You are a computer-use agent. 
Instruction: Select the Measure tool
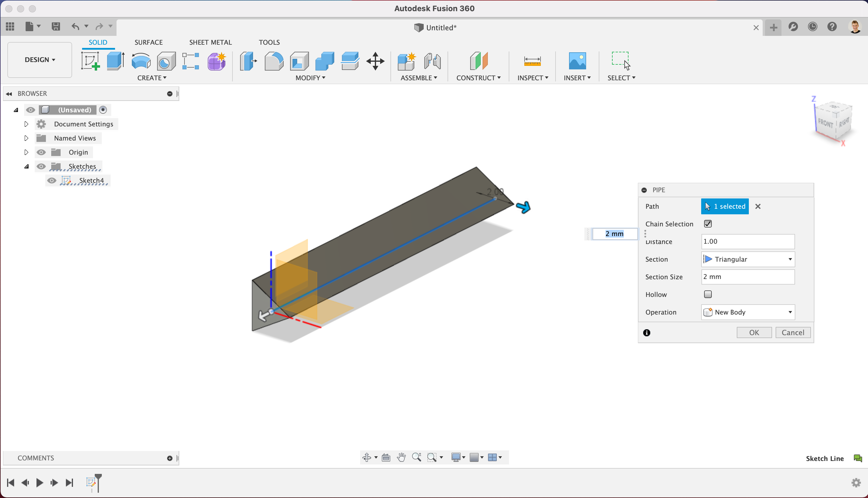coord(532,61)
